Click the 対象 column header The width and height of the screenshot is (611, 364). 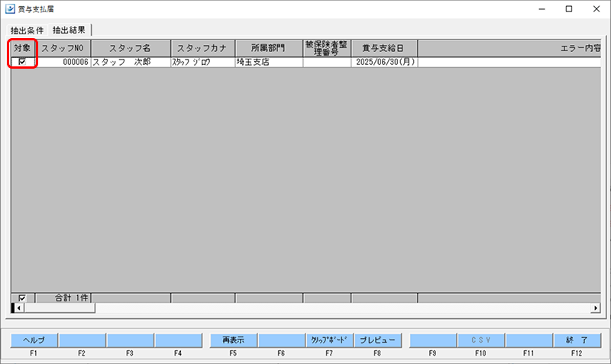pyautogui.click(x=22, y=48)
